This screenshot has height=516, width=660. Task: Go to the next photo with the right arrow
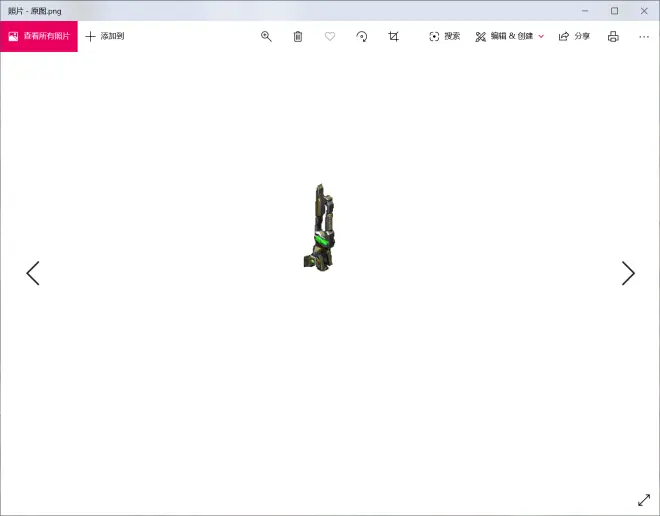click(628, 273)
